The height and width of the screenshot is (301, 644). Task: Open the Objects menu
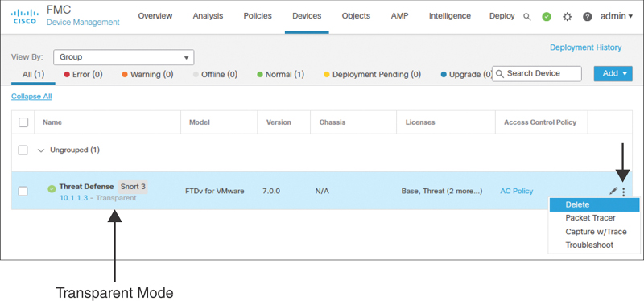click(x=356, y=16)
